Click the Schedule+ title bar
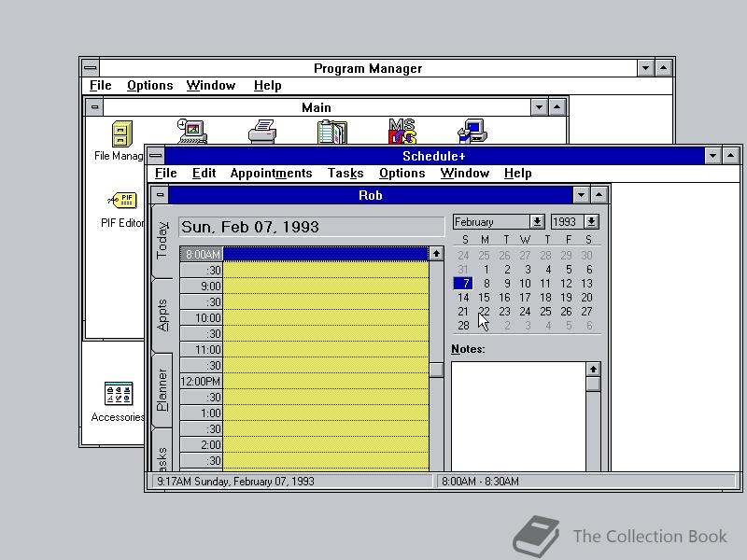Image resolution: width=747 pixels, height=560 pixels. (433, 156)
